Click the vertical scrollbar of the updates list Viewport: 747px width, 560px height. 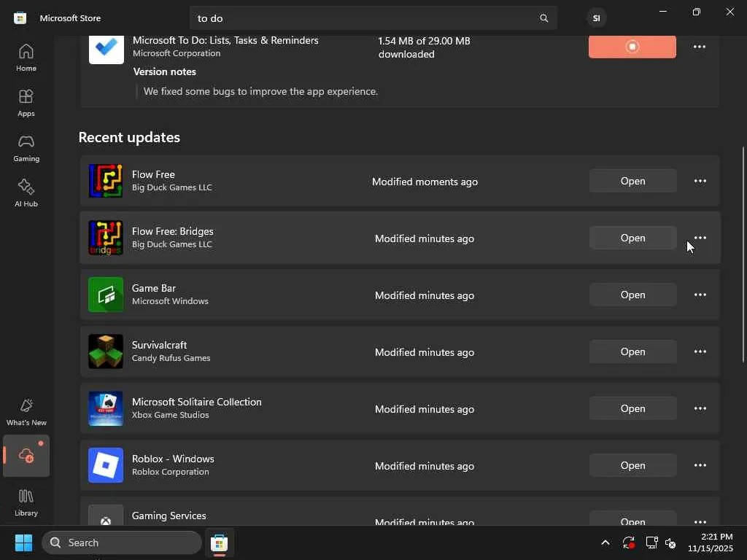click(743, 254)
